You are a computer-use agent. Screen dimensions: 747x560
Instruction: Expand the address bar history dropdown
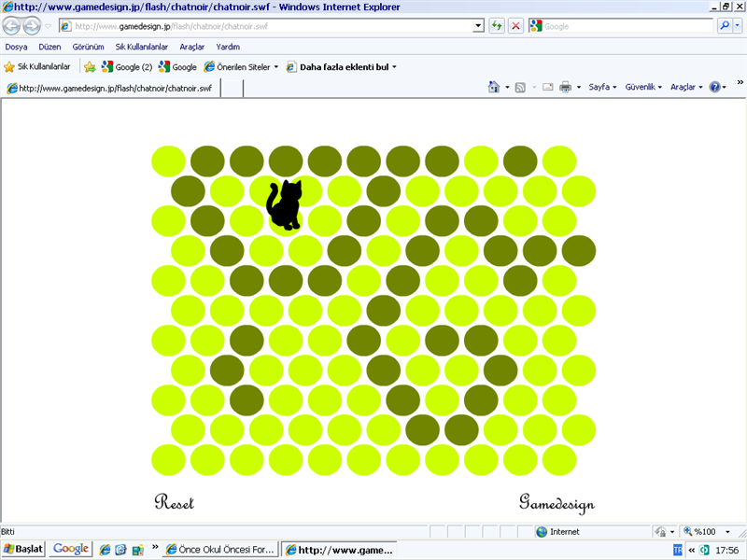pos(478,26)
